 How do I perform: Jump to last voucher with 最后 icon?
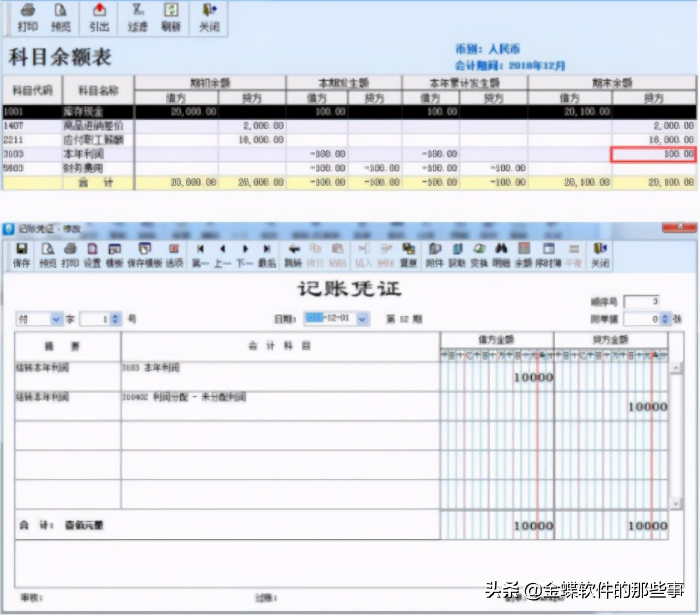267,255
